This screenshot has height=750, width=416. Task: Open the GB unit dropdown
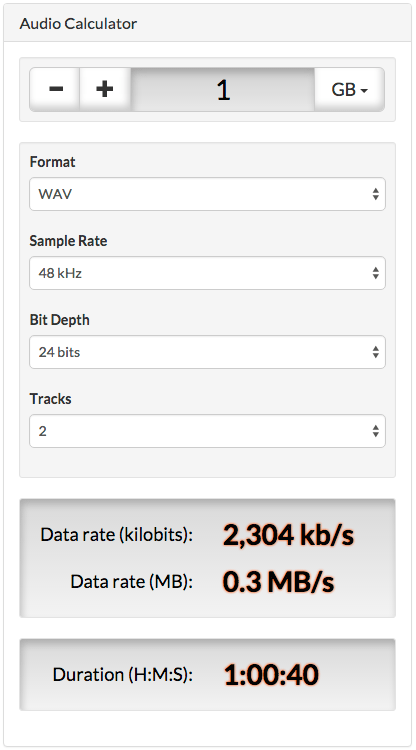[x=350, y=89]
